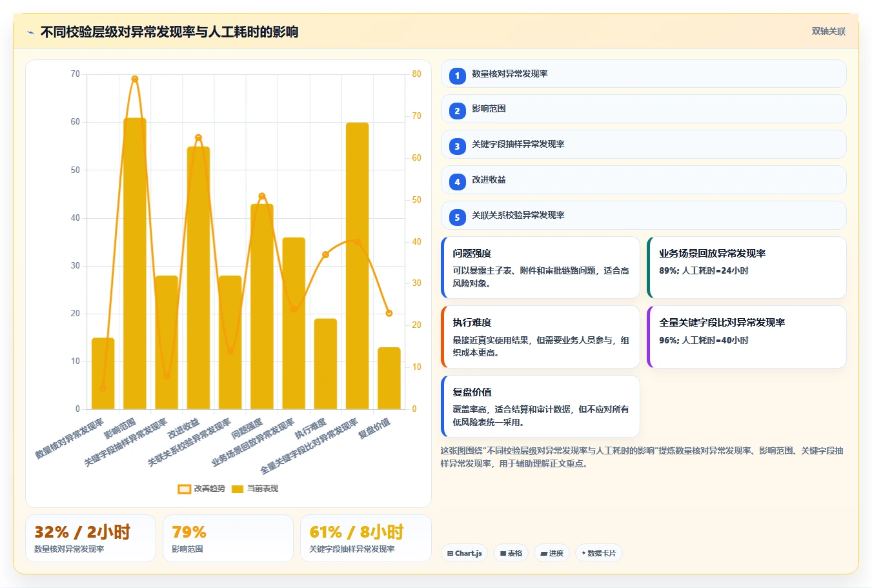Click the chart title heading text
Viewport: 872px width, 588px height.
point(169,32)
